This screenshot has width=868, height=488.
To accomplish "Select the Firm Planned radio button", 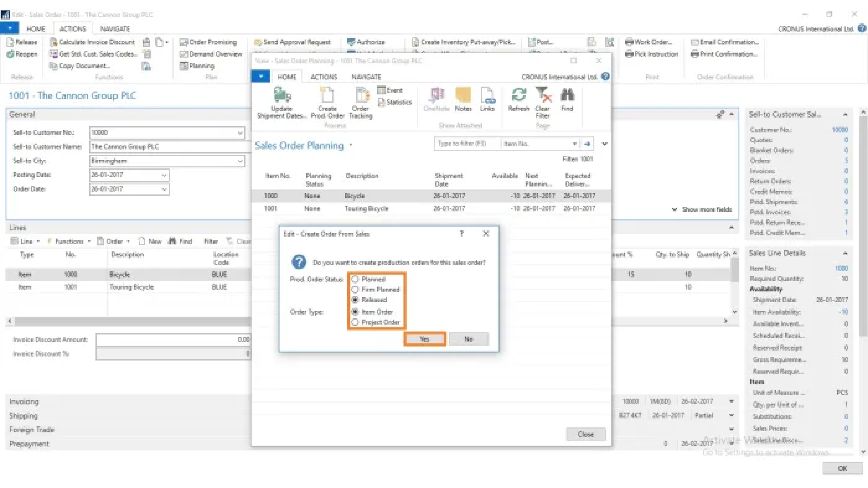I will click(x=355, y=290).
